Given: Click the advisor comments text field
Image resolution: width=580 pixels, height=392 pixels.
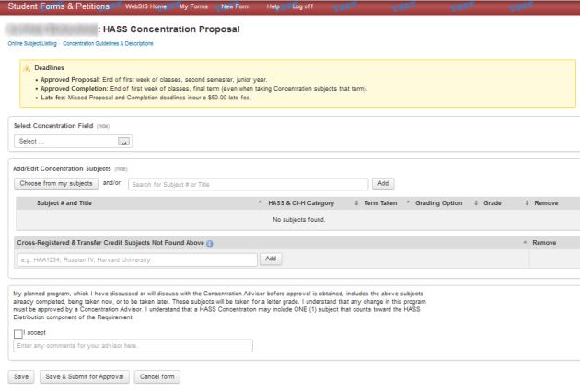Looking at the screenshot, I should pyautogui.click(x=132, y=346).
